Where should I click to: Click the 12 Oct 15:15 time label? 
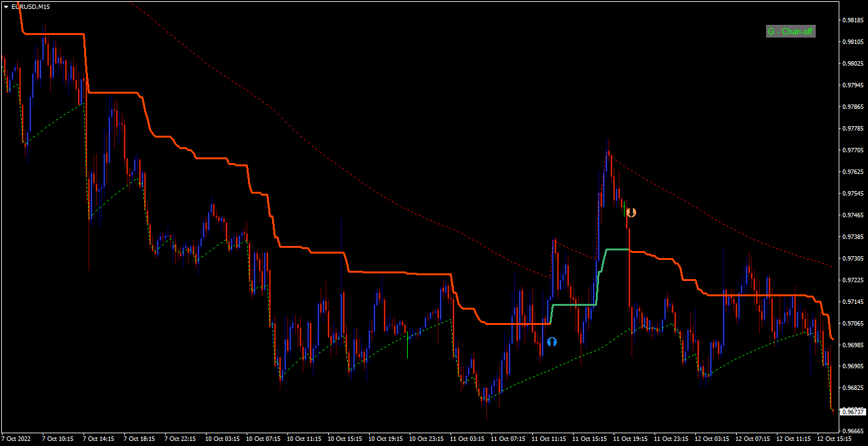tap(834, 439)
